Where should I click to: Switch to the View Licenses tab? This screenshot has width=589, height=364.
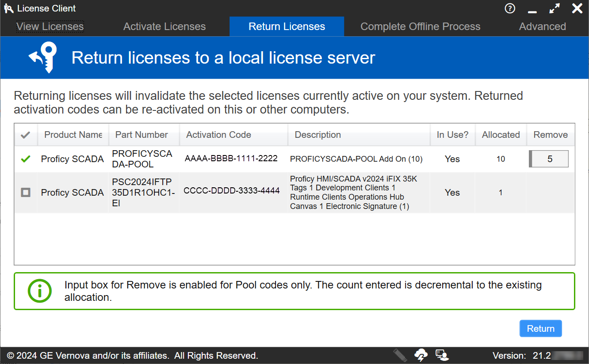tap(50, 27)
